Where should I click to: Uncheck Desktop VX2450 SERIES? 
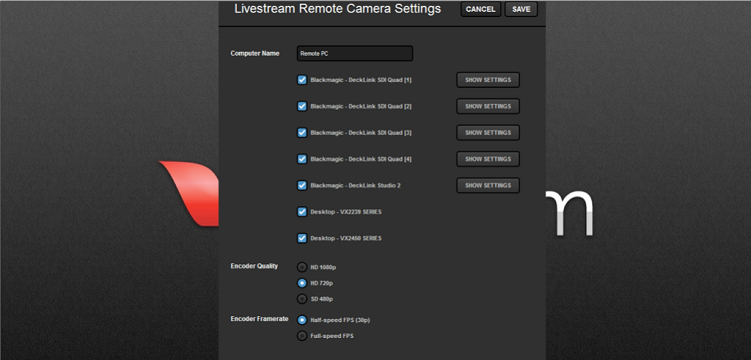click(302, 238)
